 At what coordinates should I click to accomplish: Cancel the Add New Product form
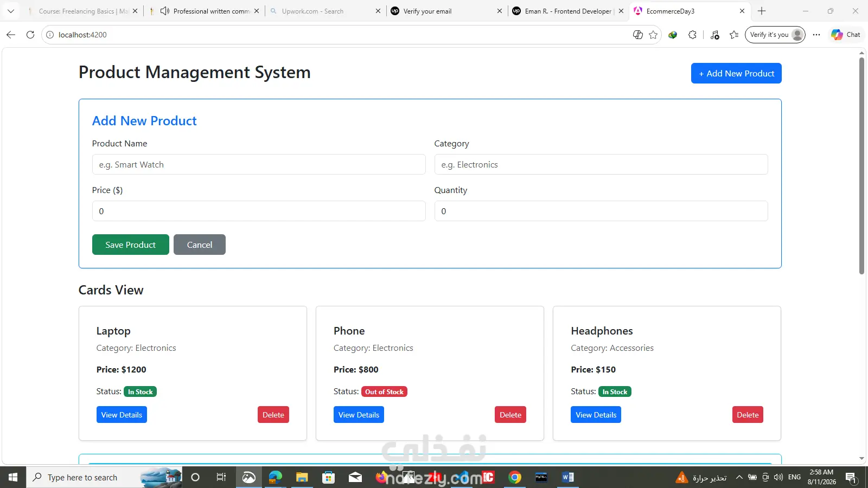[x=200, y=245]
